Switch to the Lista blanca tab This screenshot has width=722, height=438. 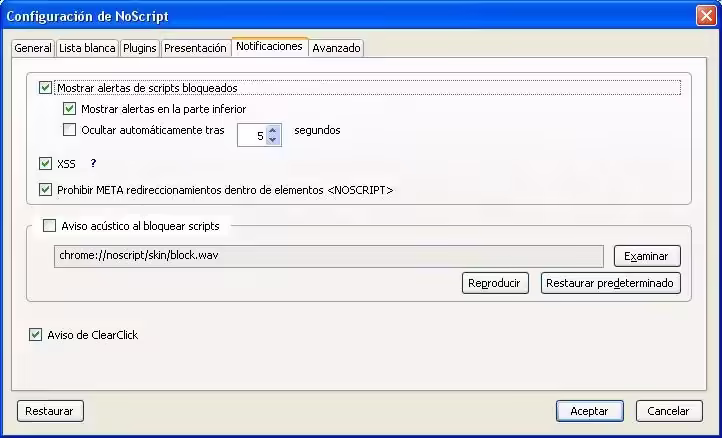click(x=87, y=48)
